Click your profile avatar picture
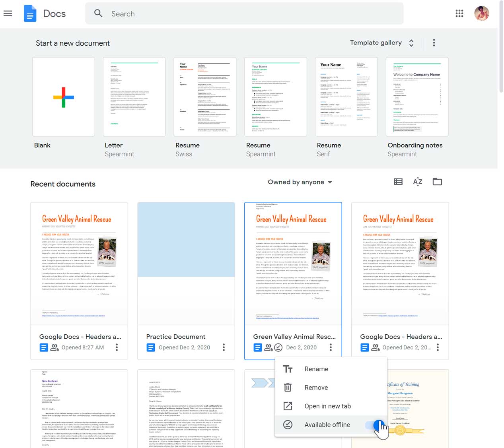The image size is (504, 448). pyautogui.click(x=482, y=13)
